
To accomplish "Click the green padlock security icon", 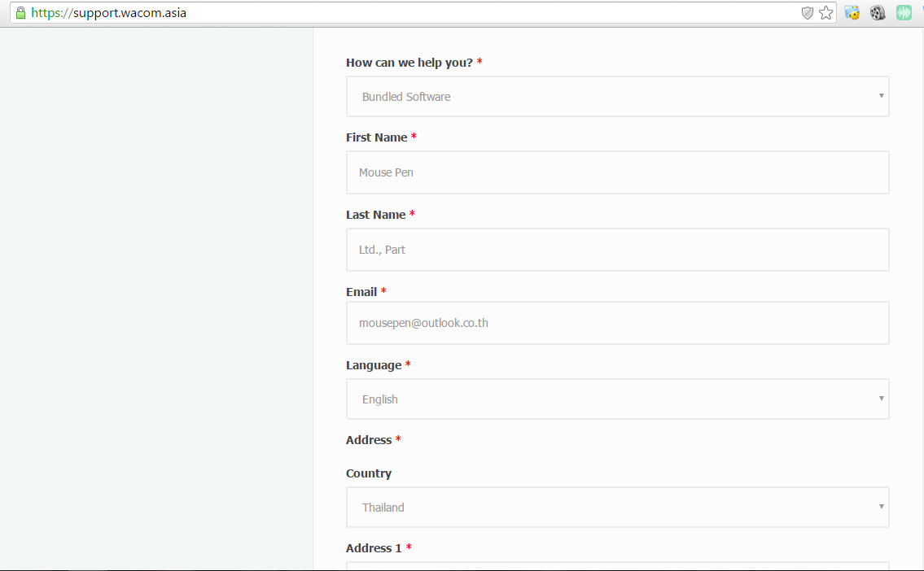I will click(x=20, y=12).
